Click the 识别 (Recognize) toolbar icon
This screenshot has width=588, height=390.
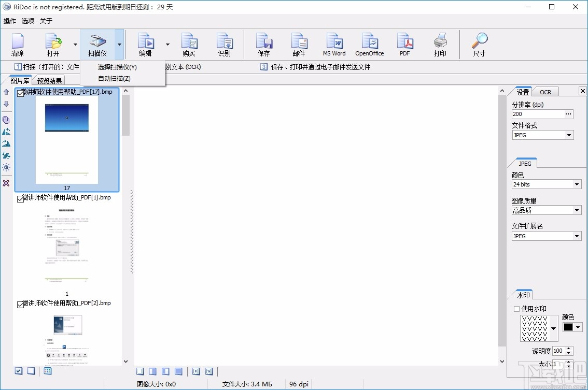pyautogui.click(x=224, y=44)
